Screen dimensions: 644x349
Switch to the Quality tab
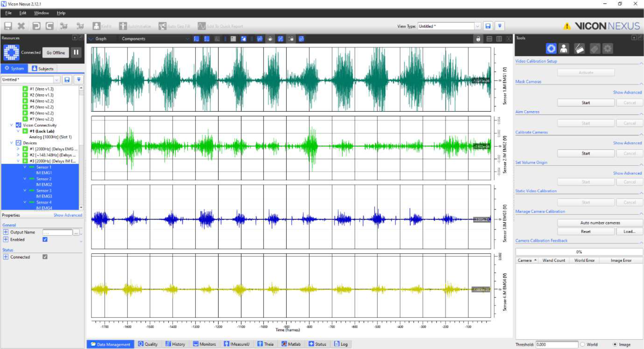(x=148, y=344)
